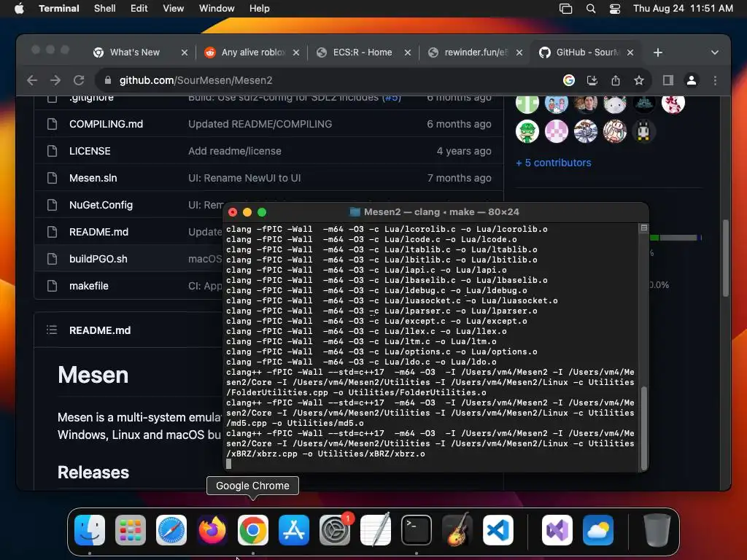This screenshot has width=747, height=560.
Task: Reload the GitHub page
Action: [x=79, y=80]
